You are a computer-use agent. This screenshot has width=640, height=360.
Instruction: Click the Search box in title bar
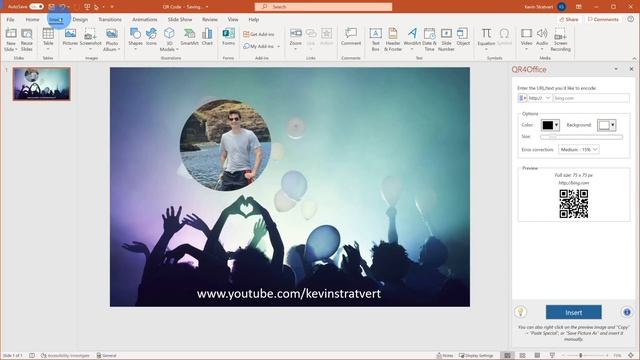[x=323, y=7]
